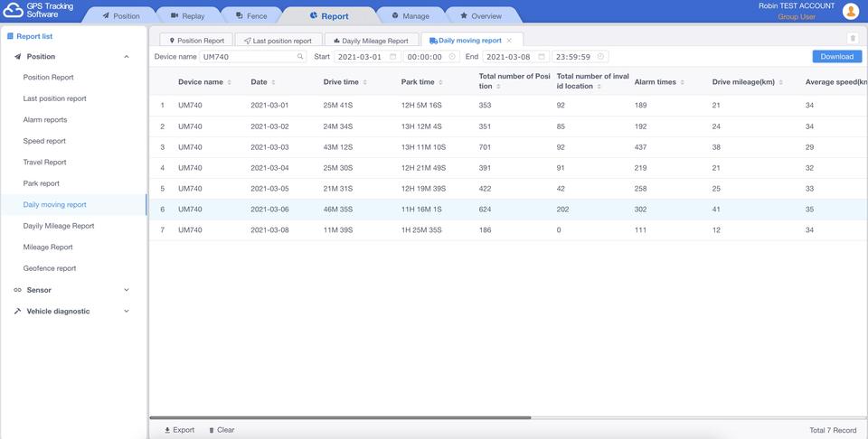Switch to the Replay tab
Screen dimensions: 868x439
coord(188,16)
